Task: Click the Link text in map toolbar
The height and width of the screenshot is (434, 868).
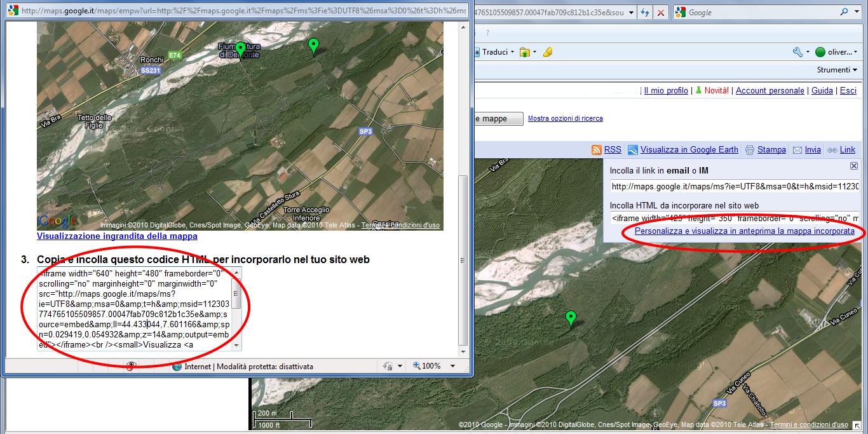Action: coord(848,150)
